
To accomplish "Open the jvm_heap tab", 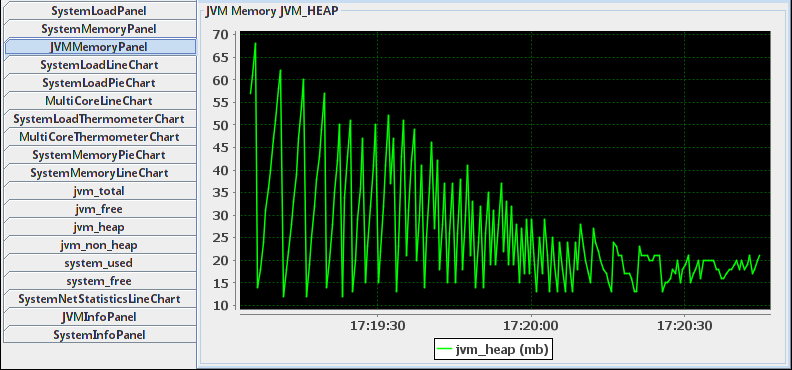I will (99, 227).
